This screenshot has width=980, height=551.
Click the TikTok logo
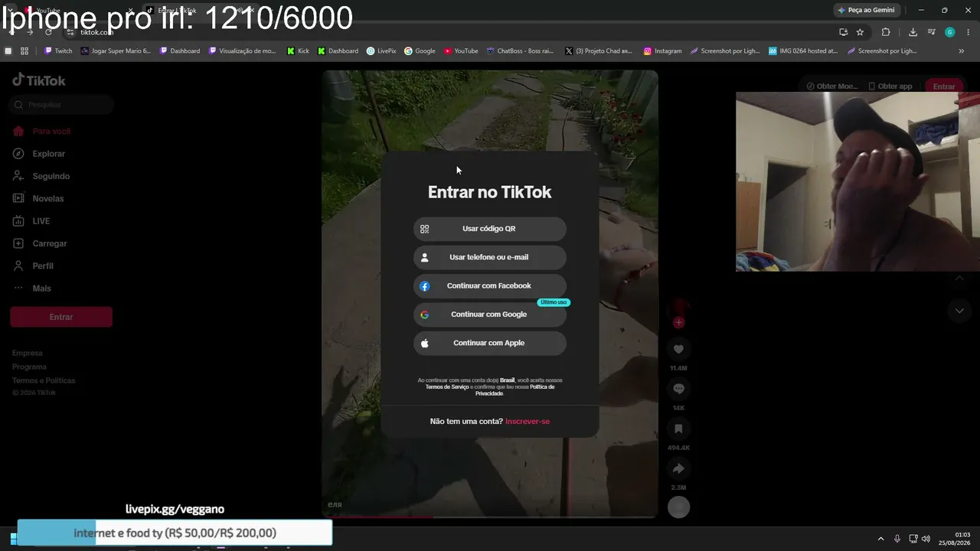39,80
